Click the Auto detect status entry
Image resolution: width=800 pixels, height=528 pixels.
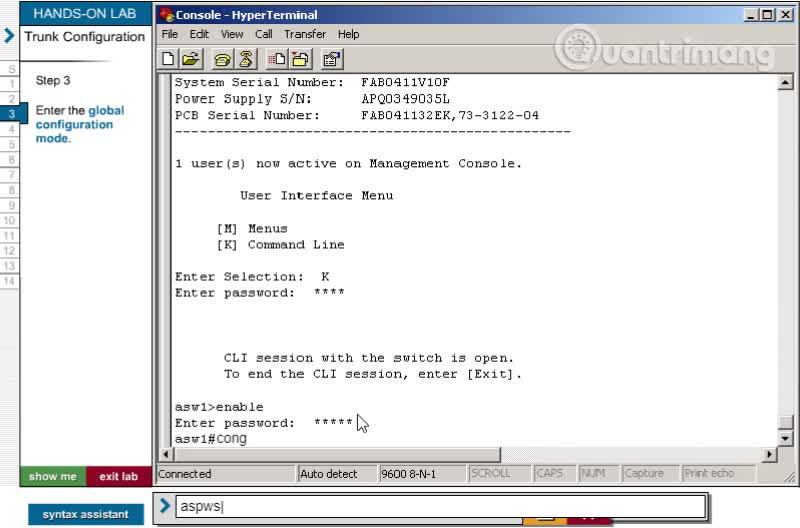tap(337, 474)
